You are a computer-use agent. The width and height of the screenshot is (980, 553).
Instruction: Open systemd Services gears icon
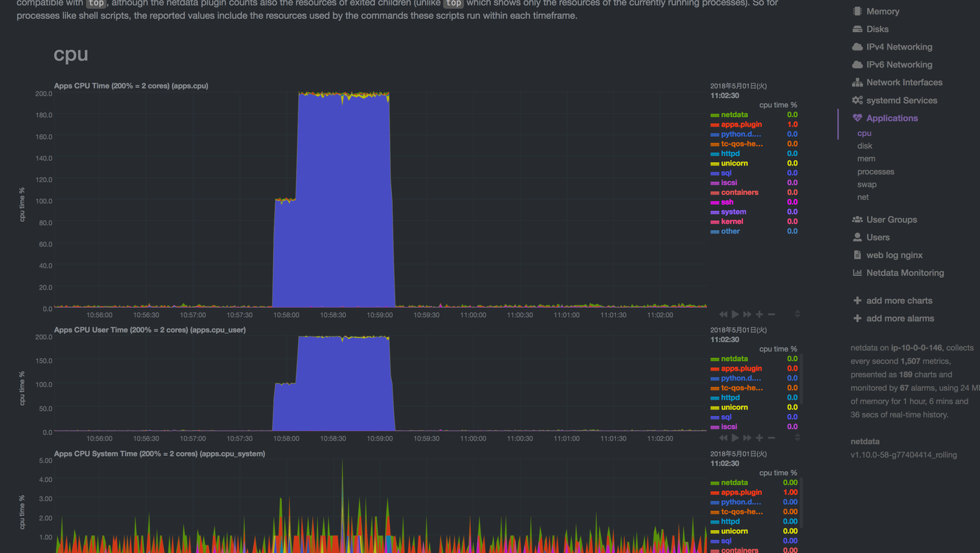857,100
